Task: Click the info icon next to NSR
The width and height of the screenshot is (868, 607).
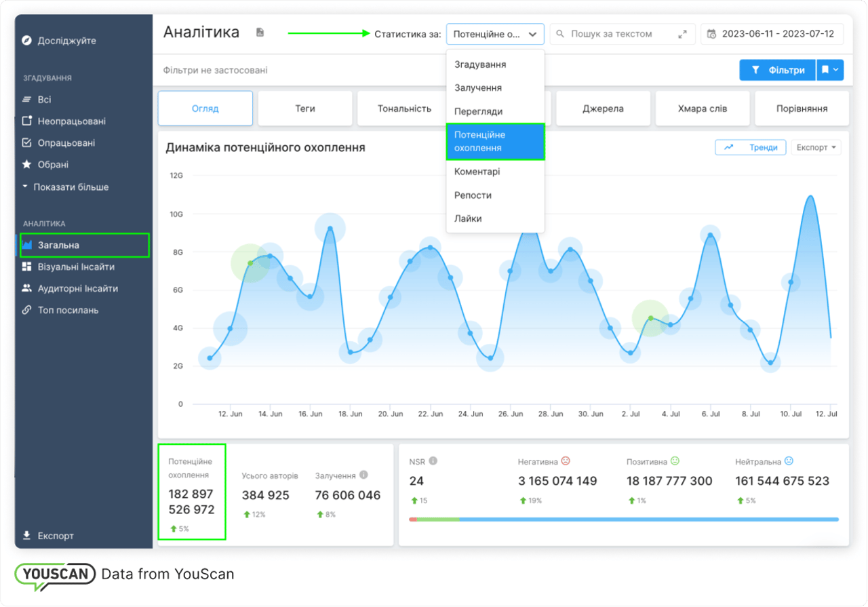Action: click(433, 461)
